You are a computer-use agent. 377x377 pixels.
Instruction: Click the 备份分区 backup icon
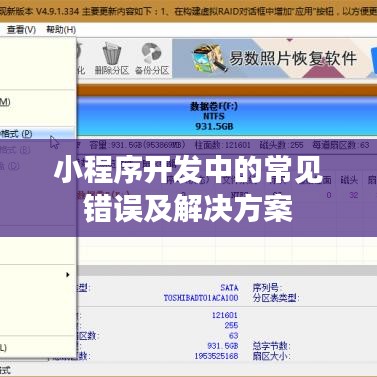pos(151,53)
